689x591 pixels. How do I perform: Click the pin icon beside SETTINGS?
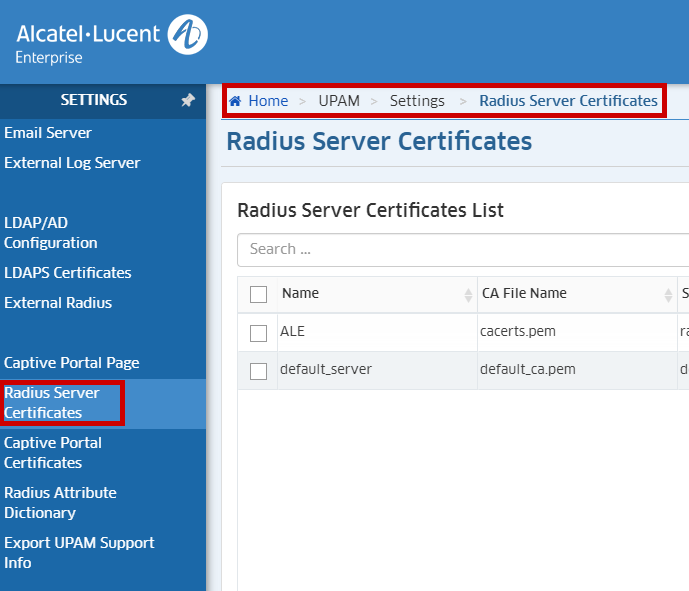click(x=187, y=101)
